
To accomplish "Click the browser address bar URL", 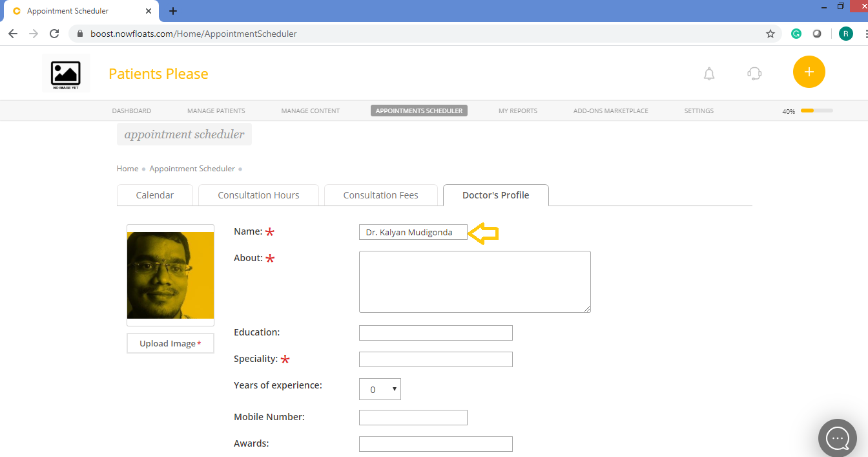I will click(x=194, y=34).
